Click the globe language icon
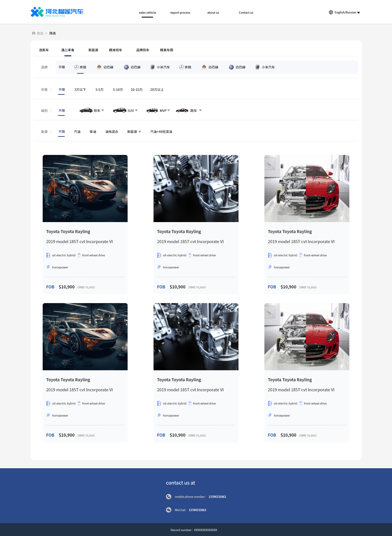The image size is (392, 536). [x=331, y=12]
